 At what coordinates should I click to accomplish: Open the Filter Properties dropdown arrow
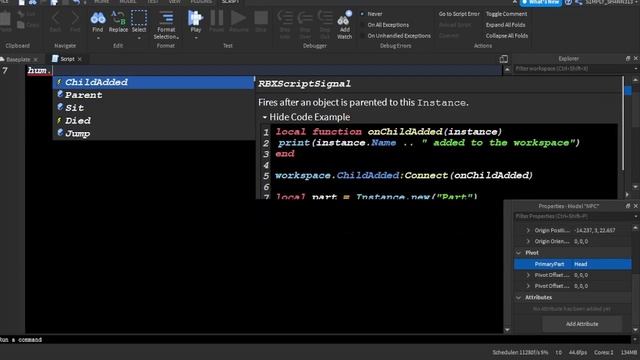[x=636, y=217]
